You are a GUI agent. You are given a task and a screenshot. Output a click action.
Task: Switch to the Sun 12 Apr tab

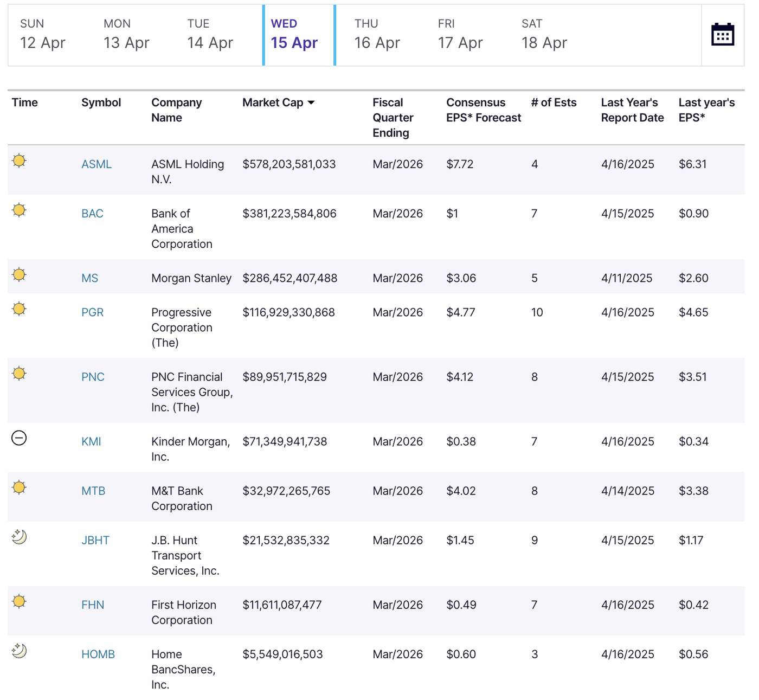pos(43,35)
